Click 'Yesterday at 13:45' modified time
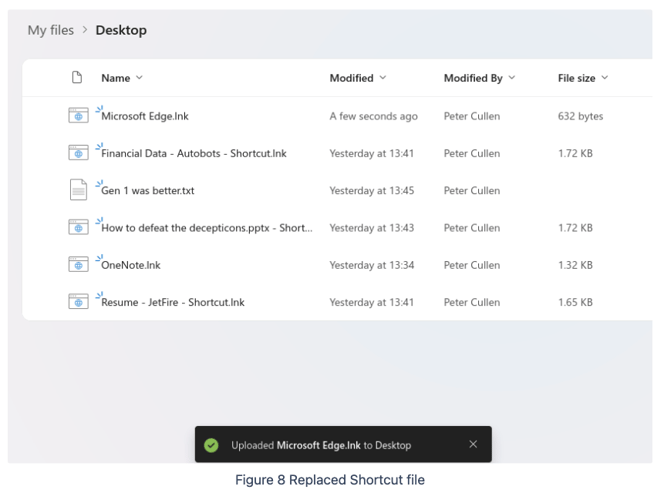The image size is (664, 493). pos(372,191)
